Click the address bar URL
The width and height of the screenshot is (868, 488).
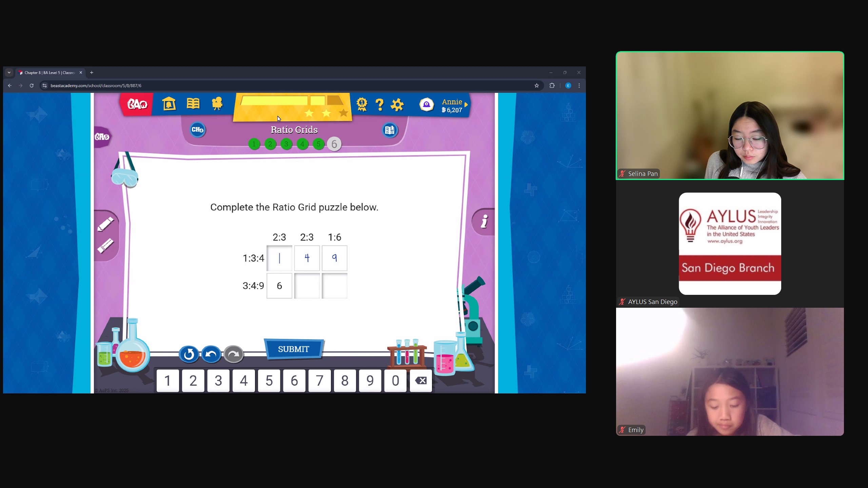(x=96, y=86)
